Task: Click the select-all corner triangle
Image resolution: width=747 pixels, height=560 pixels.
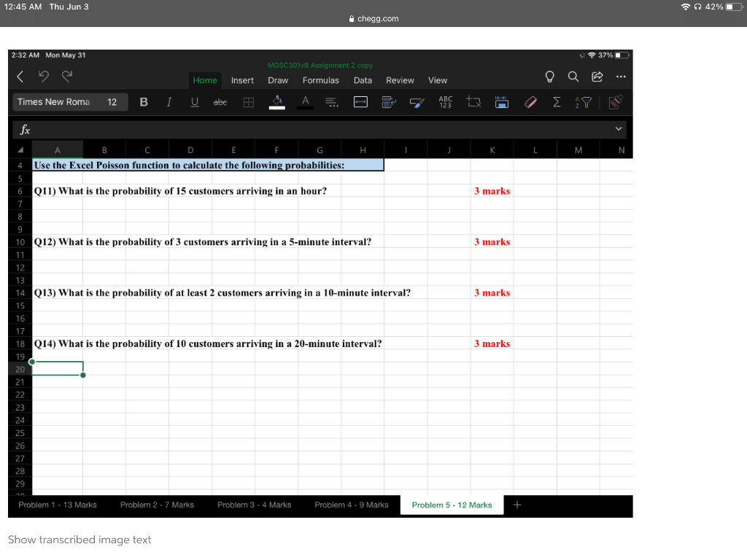Action: coord(20,150)
